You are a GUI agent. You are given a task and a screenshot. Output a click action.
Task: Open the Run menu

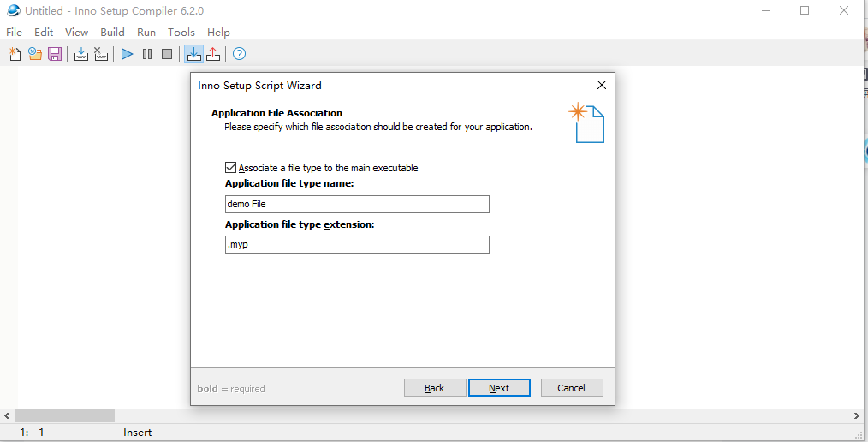146,33
